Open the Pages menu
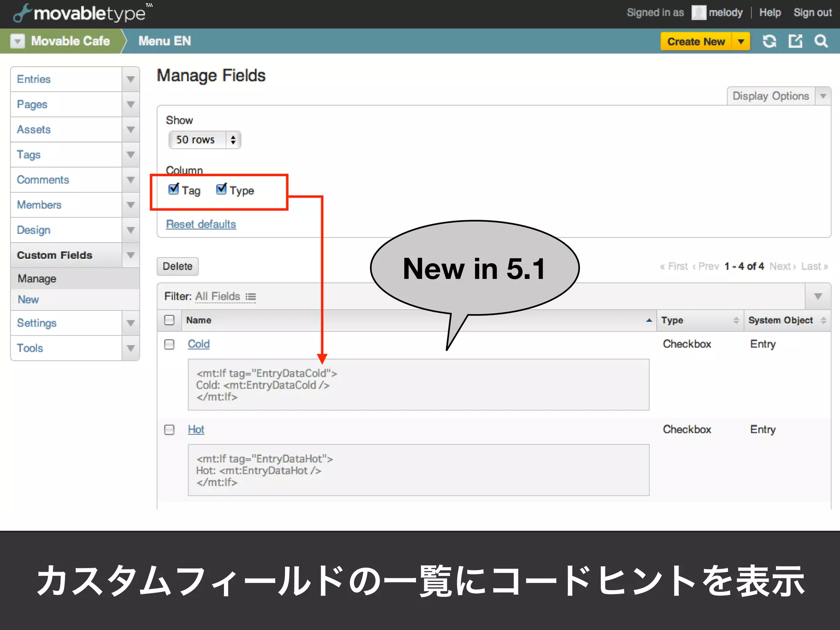The width and height of the screenshot is (840, 630). (66, 104)
